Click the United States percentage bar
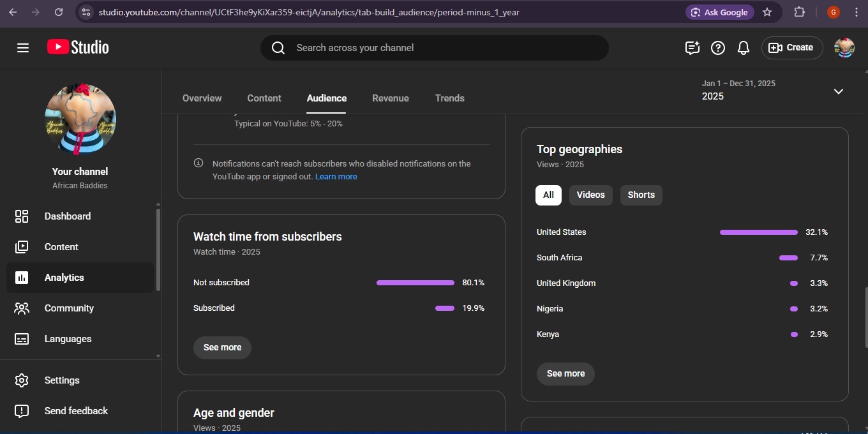 pos(758,232)
